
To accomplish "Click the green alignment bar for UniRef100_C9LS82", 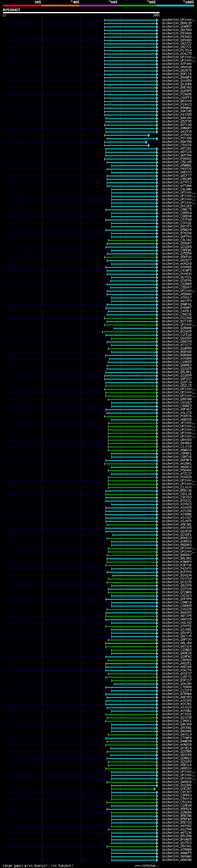I will pyautogui.click(x=133, y=240).
